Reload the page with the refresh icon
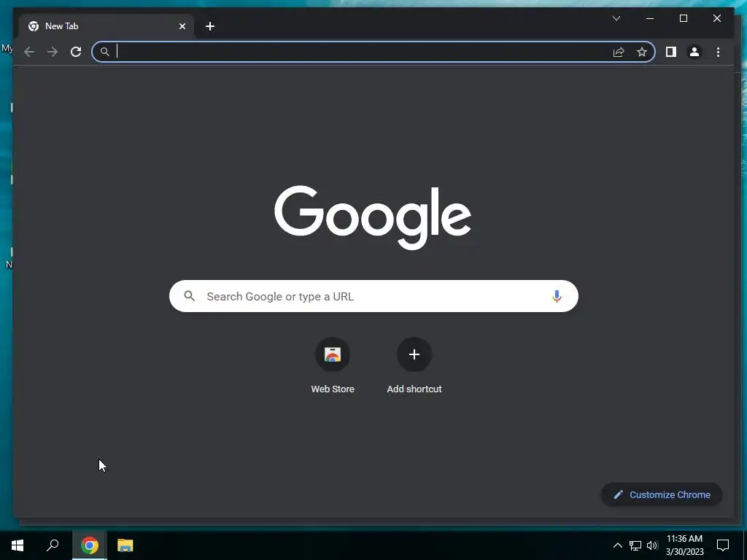 [76, 52]
